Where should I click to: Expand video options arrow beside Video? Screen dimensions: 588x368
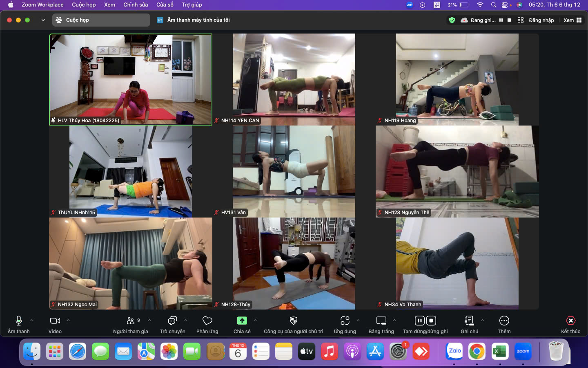[x=68, y=320]
